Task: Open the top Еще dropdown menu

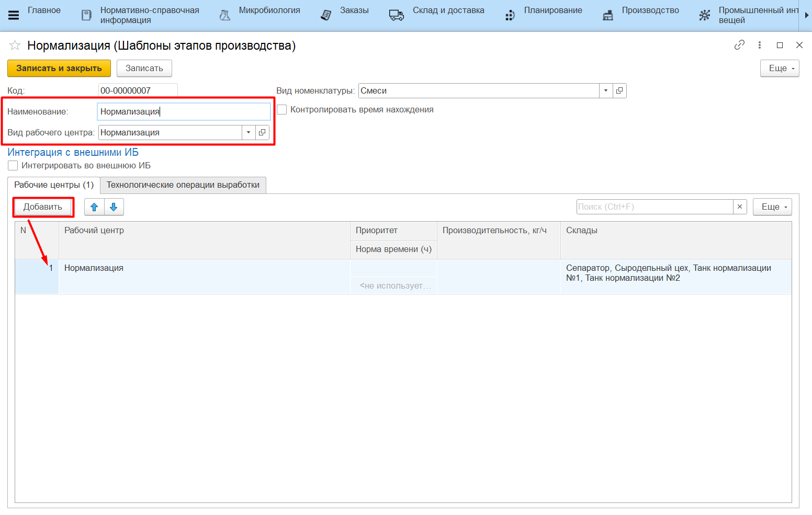Action: (x=779, y=68)
